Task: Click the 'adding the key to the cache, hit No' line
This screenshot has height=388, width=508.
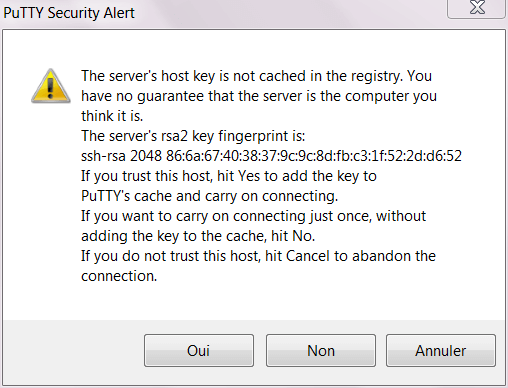Action: [x=198, y=236]
